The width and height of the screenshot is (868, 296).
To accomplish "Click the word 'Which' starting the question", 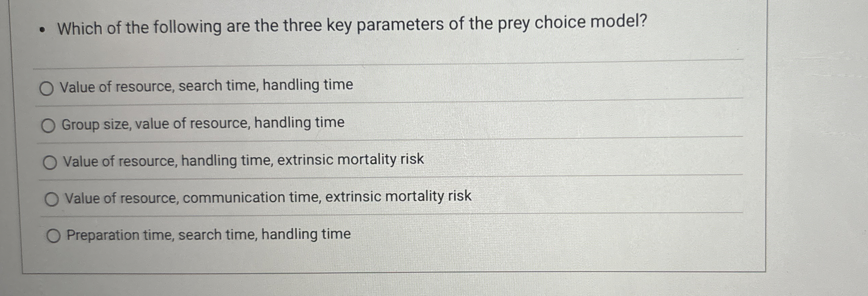I will [x=80, y=28].
